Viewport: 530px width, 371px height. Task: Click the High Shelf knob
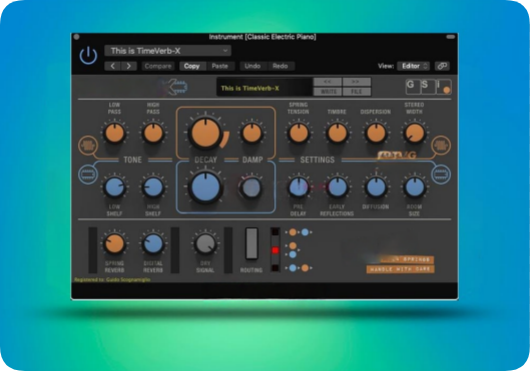click(153, 187)
